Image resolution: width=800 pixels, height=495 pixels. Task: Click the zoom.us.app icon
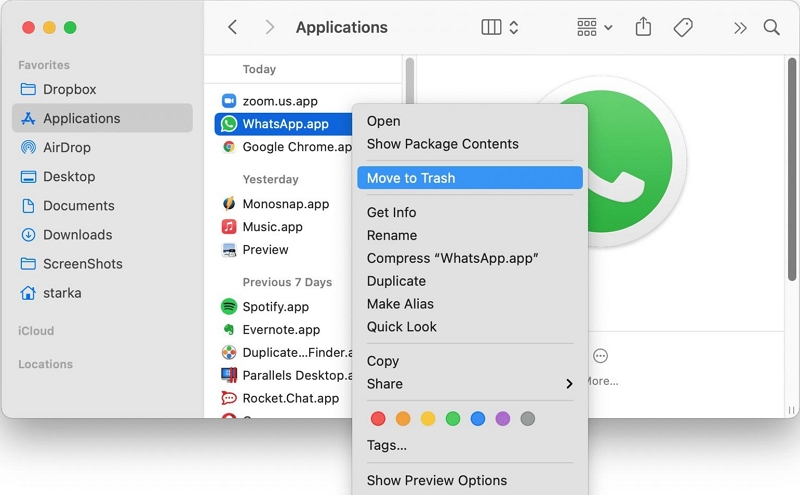click(x=229, y=101)
